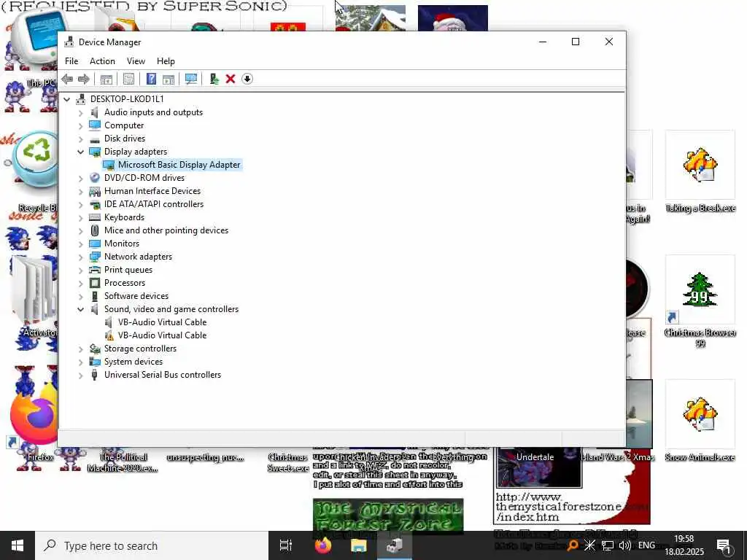
Task: Open the Help menu
Action: click(x=166, y=61)
